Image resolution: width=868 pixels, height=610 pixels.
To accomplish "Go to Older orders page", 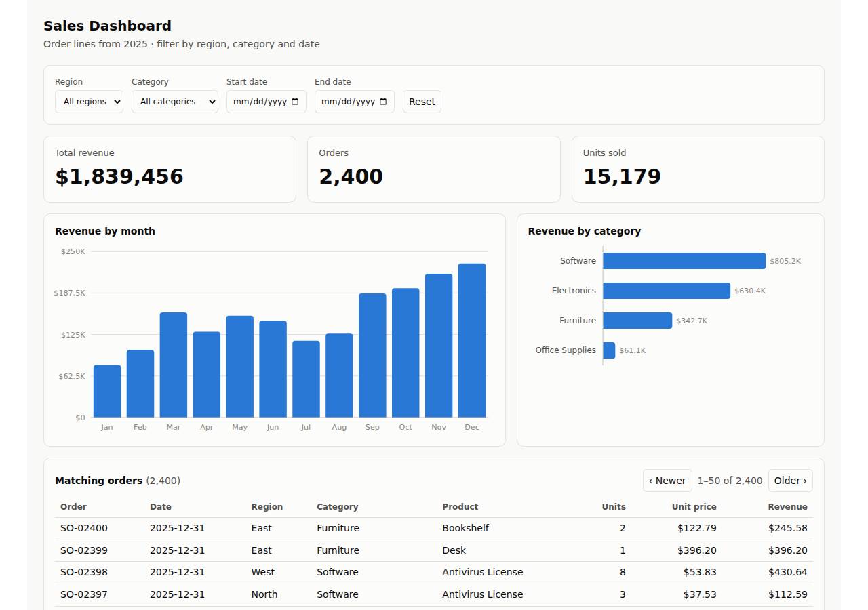I will [x=791, y=481].
